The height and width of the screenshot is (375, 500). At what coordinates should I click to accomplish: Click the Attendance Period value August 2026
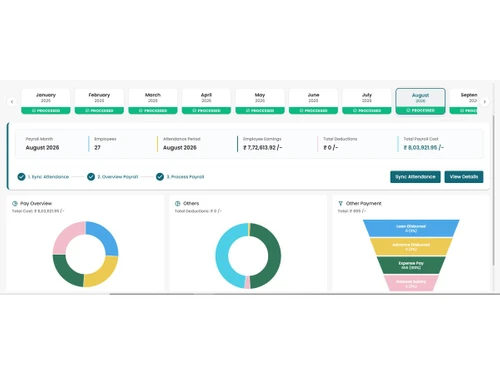click(x=180, y=148)
